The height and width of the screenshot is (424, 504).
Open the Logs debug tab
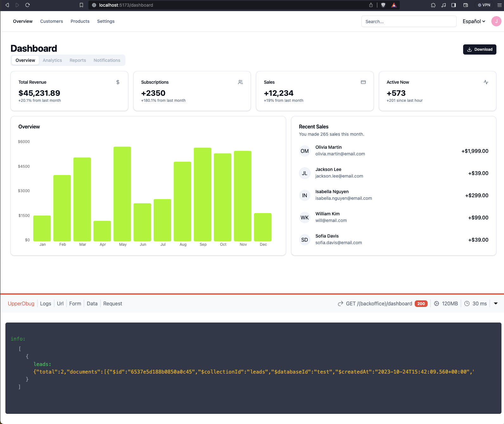46,303
